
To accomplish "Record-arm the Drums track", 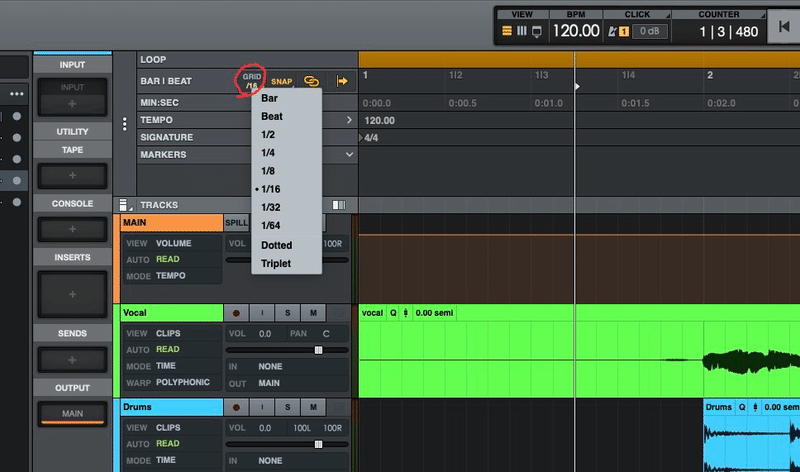I will coord(236,407).
